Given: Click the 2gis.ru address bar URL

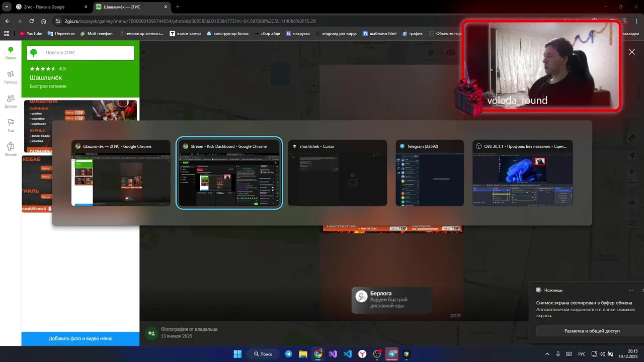Looking at the screenshot, I should tap(190, 21).
